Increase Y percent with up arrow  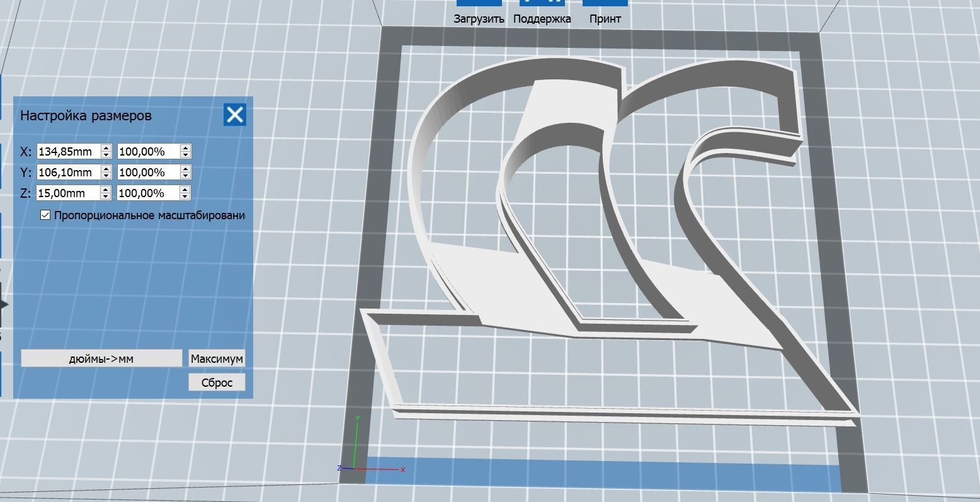[185, 169]
